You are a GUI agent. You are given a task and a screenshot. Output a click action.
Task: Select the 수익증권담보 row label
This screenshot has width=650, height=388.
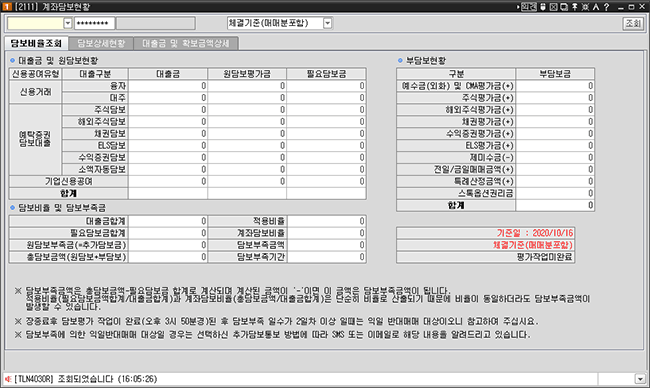point(95,158)
